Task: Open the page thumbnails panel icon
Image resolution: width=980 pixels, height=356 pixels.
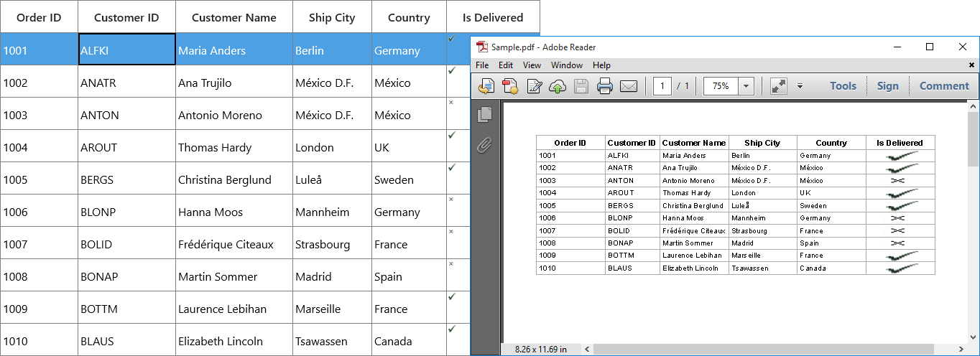Action: (x=485, y=114)
